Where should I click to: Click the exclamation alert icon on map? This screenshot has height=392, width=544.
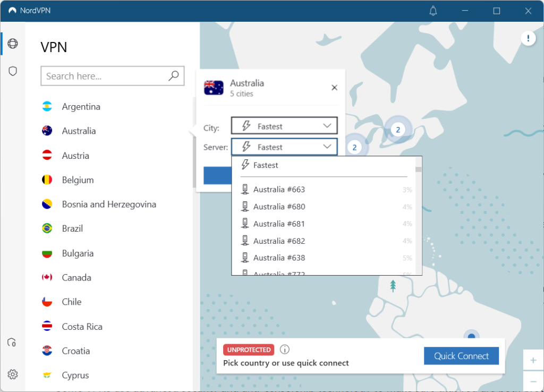528,38
